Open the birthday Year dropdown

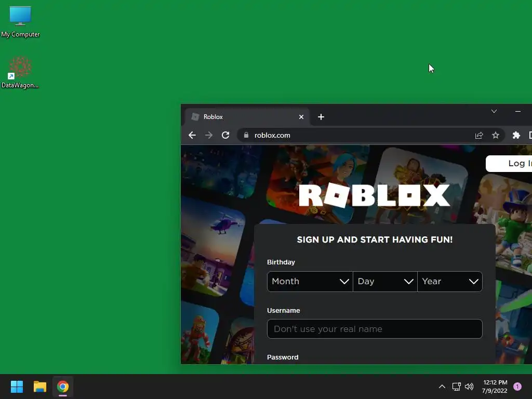(x=450, y=281)
